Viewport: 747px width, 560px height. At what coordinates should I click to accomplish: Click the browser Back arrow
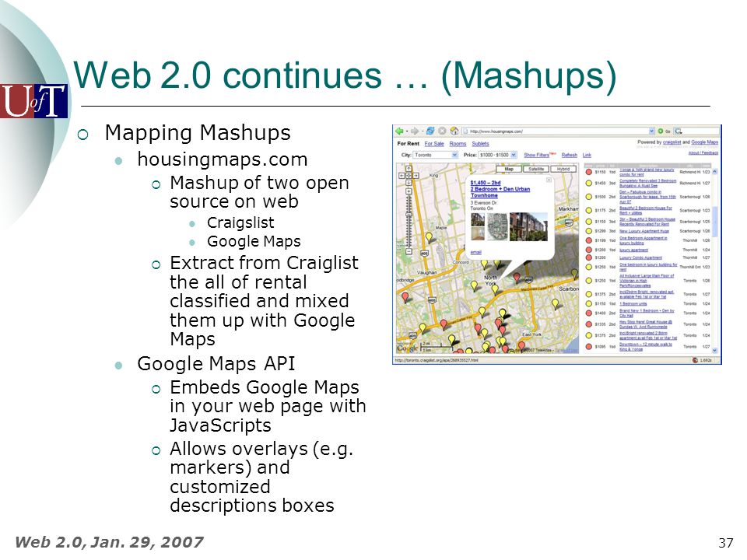coord(399,131)
